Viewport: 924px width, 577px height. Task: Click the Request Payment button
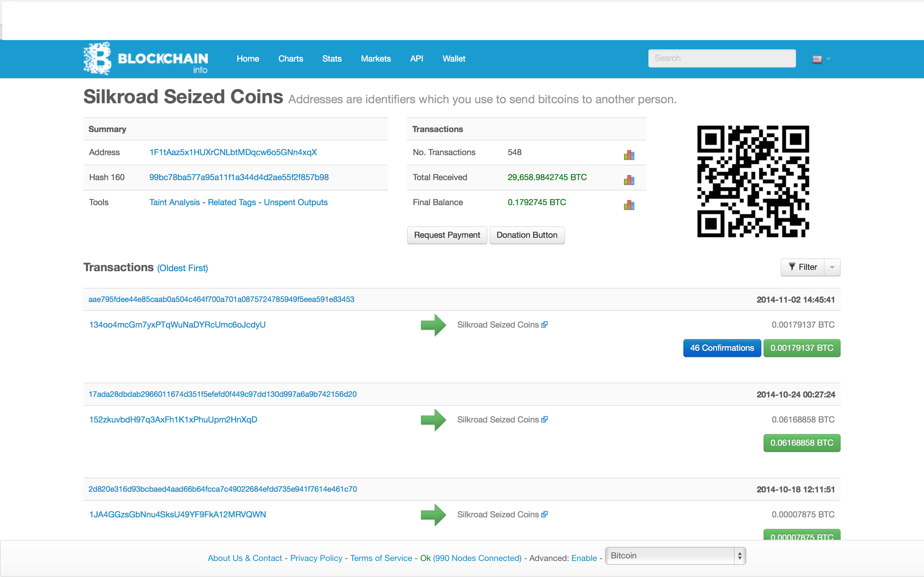[x=446, y=235]
